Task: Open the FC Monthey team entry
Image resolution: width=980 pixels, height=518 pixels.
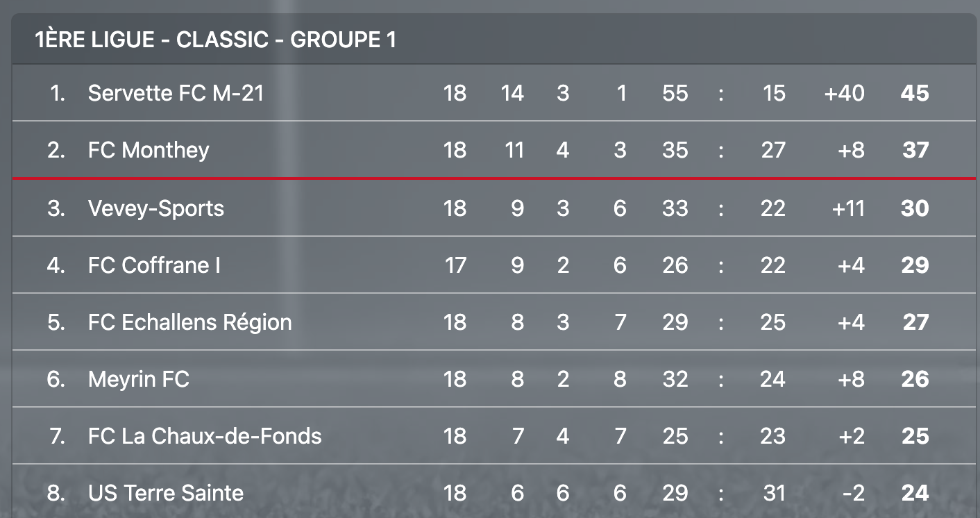Action: [149, 150]
